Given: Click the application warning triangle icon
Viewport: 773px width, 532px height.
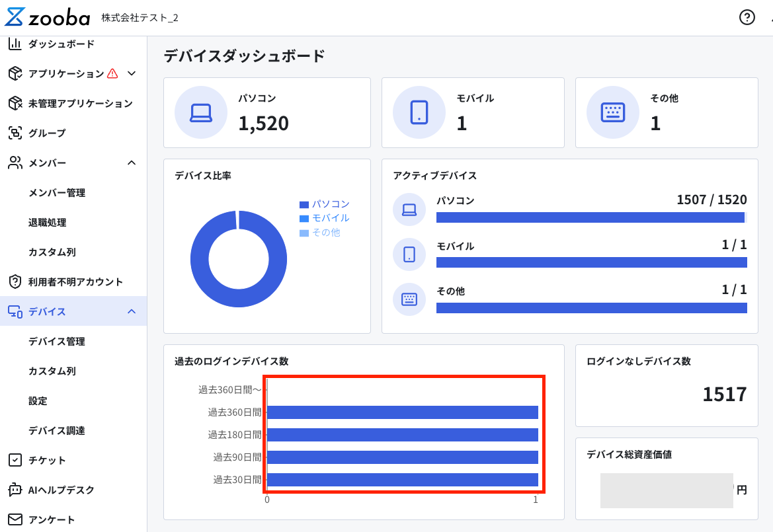Looking at the screenshot, I should pyautogui.click(x=112, y=73).
